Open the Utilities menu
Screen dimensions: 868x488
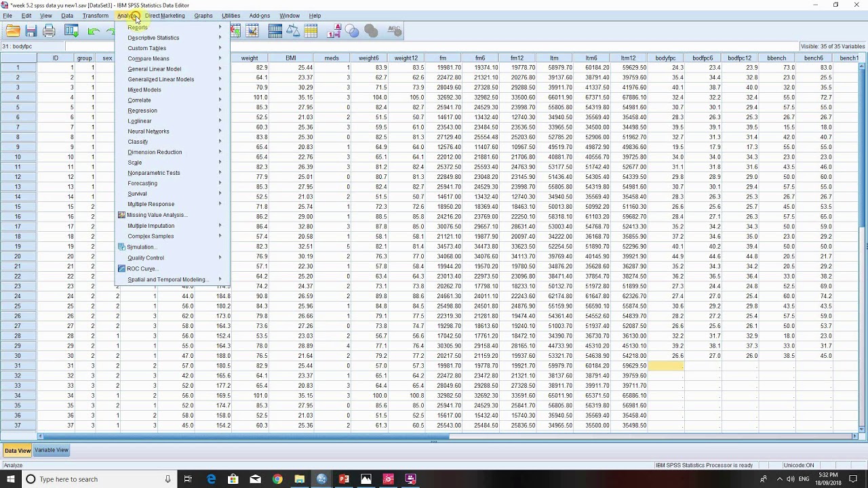coord(231,16)
